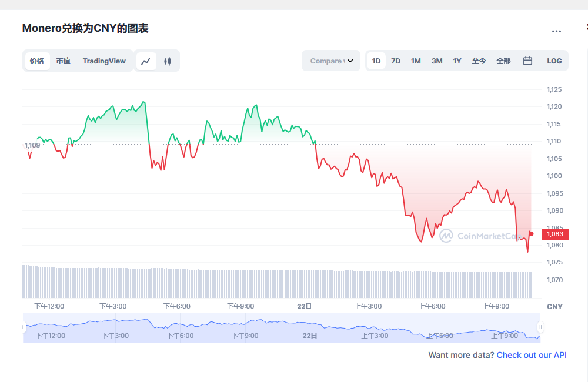Switch to line chart view icon
The height and width of the screenshot is (382, 588).
(146, 61)
